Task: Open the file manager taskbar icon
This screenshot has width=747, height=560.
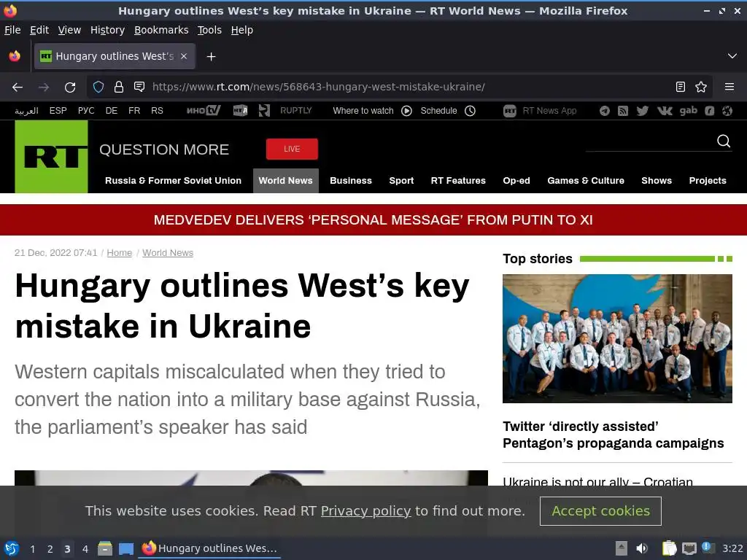Action: pos(105,548)
